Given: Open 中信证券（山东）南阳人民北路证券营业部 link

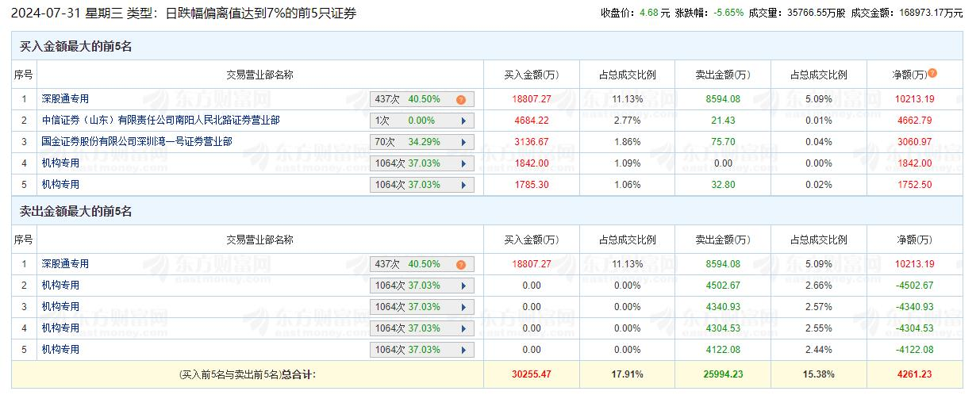Looking at the screenshot, I should tap(160, 121).
